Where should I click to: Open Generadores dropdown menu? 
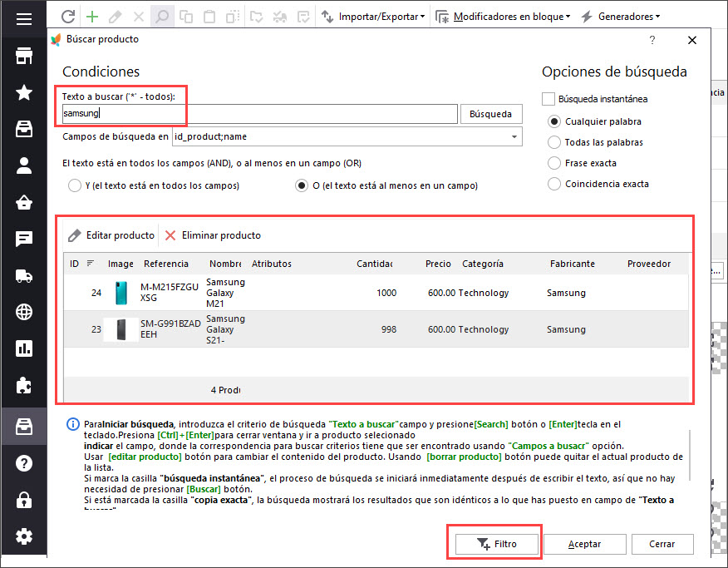point(621,17)
